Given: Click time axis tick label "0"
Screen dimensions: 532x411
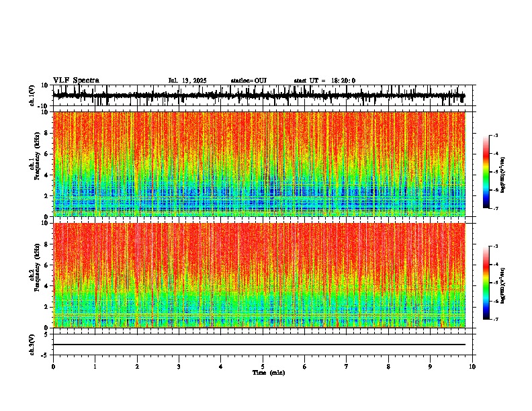Looking at the screenshot, I should pyautogui.click(x=53, y=367).
